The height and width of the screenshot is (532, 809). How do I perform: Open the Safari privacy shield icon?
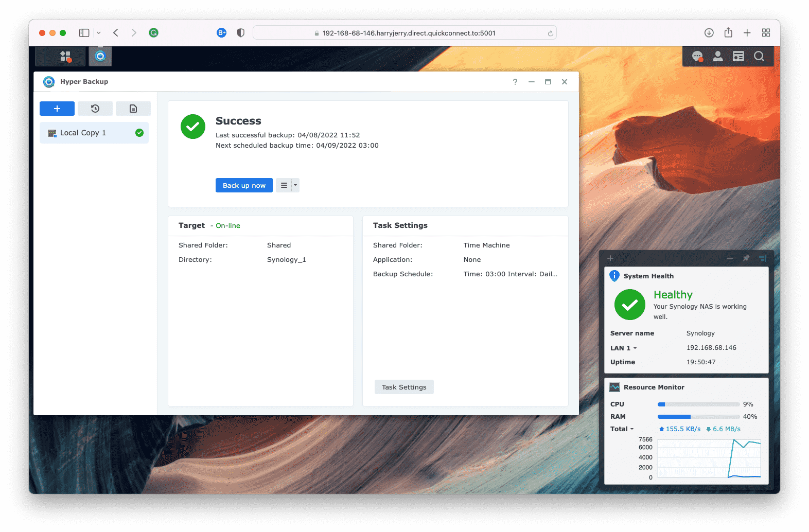(x=240, y=33)
